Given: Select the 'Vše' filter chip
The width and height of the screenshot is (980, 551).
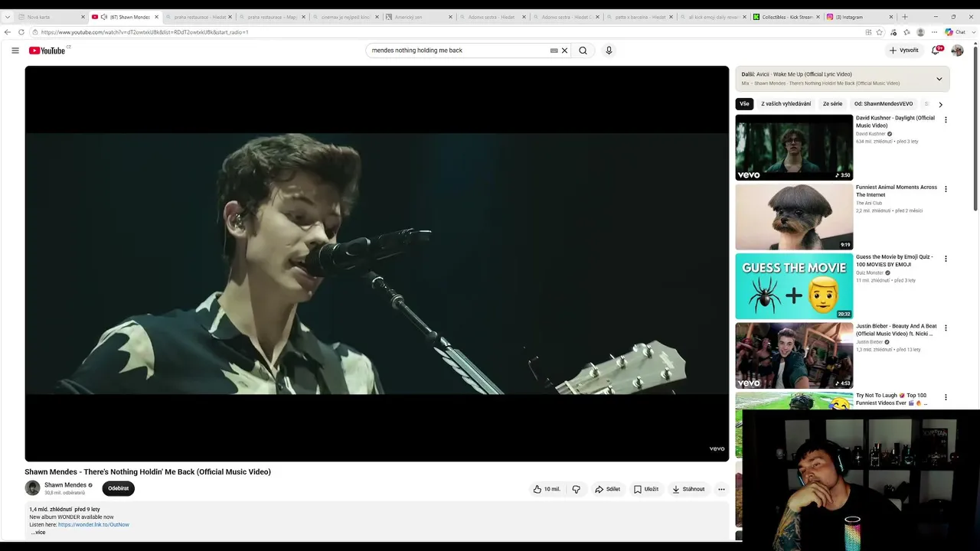Looking at the screenshot, I should pos(744,104).
